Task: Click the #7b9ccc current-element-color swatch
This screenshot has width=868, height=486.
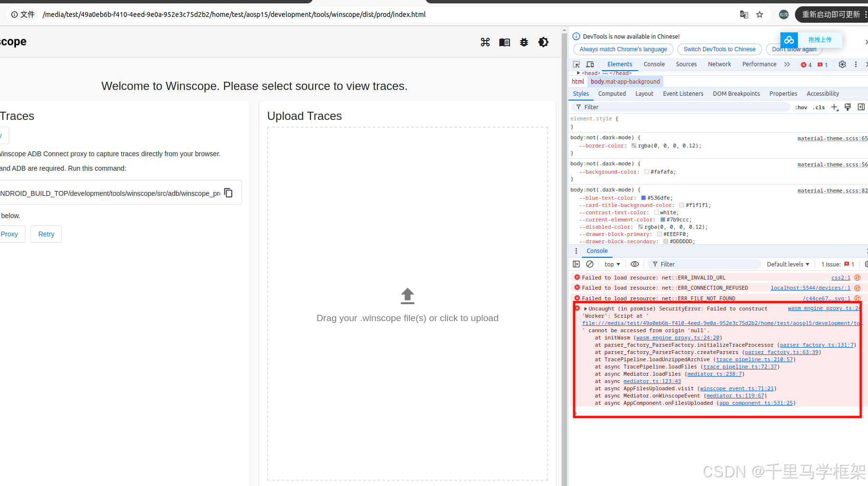Action: [x=663, y=220]
